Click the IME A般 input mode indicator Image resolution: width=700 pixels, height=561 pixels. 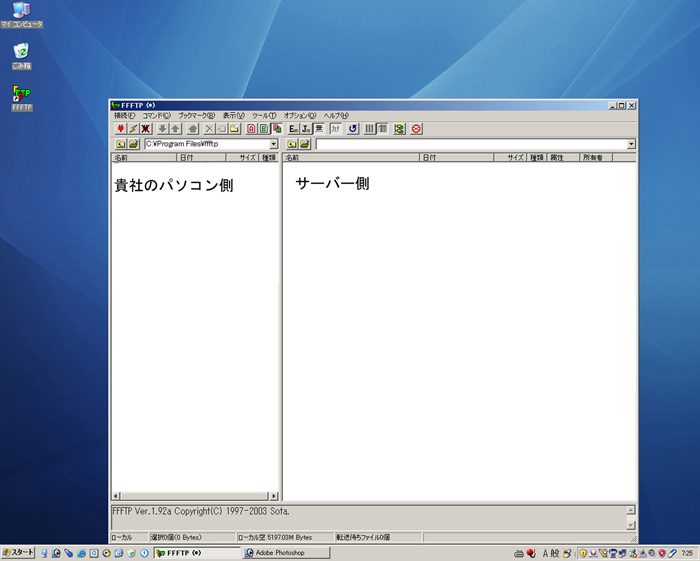pos(551,553)
